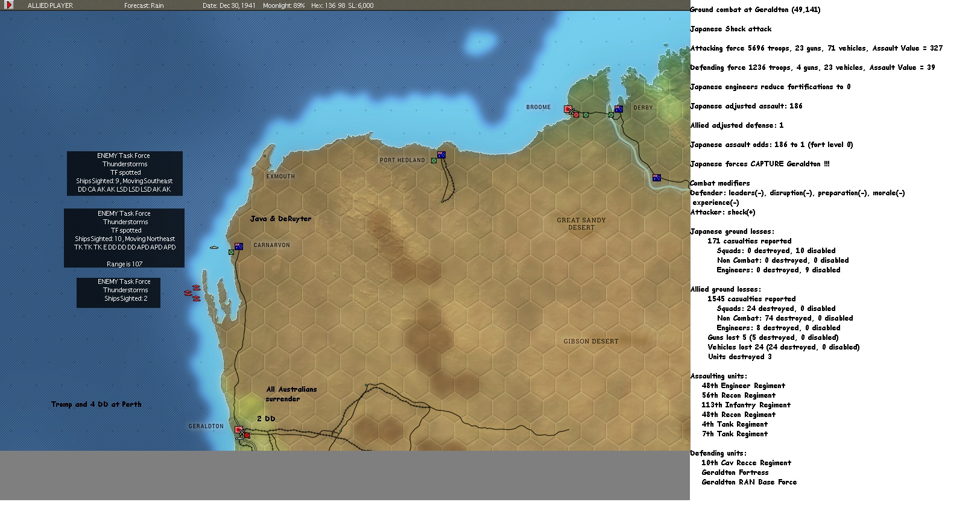The image size is (980, 505).
Task: Click the '113th Infantry Regiment' entry
Action: coord(746,405)
